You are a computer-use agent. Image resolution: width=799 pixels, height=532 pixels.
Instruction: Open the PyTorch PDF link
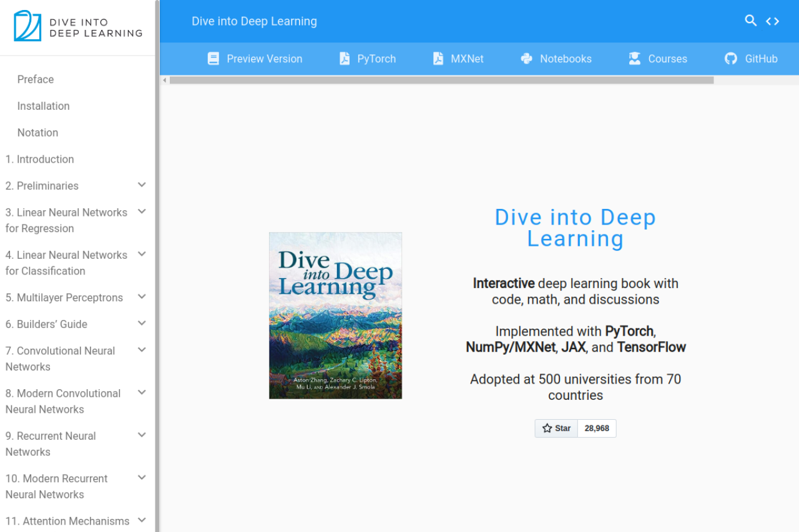(x=368, y=59)
